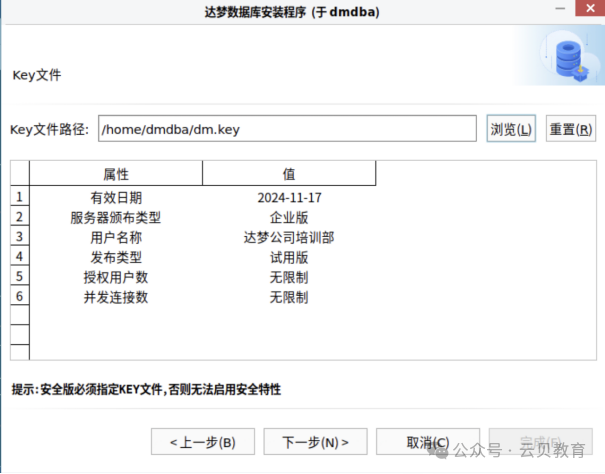Minimize the installer window
This screenshot has width=605, height=474.
[560, 8]
